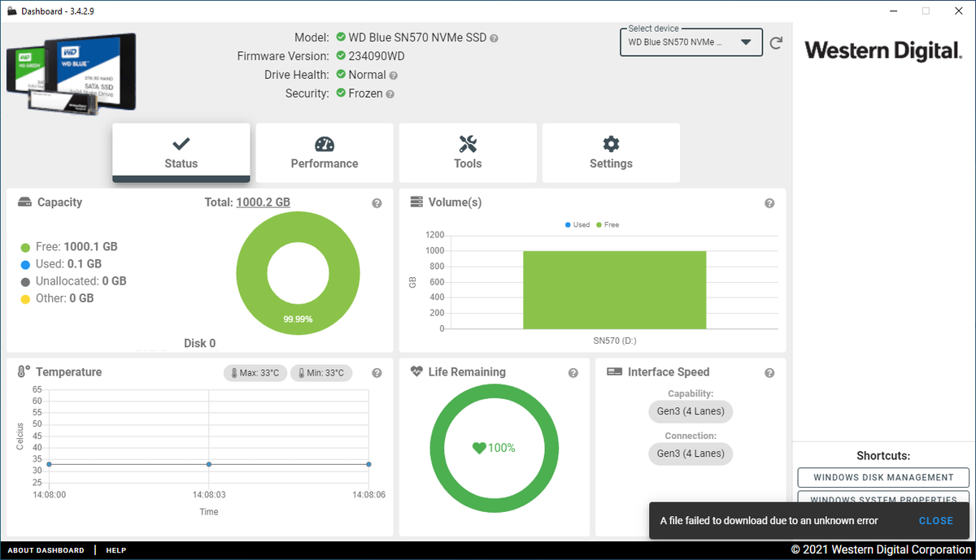Open help for the Volume(s) panel
976x560 pixels.
point(769,203)
